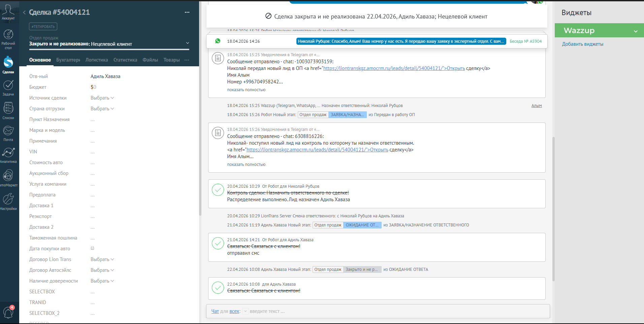644x324 pixels.
Task: Click Добавить виджеты link
Action: 582,44
